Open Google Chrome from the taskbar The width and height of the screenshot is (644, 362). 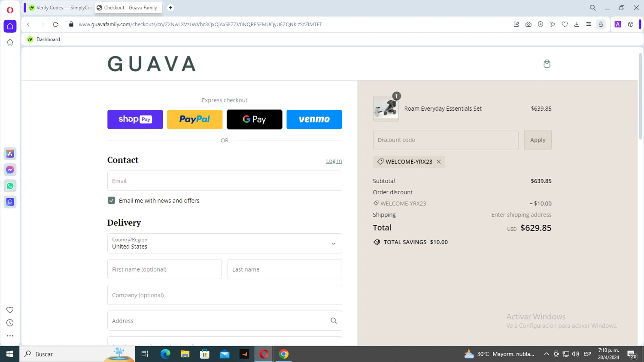tap(284, 354)
